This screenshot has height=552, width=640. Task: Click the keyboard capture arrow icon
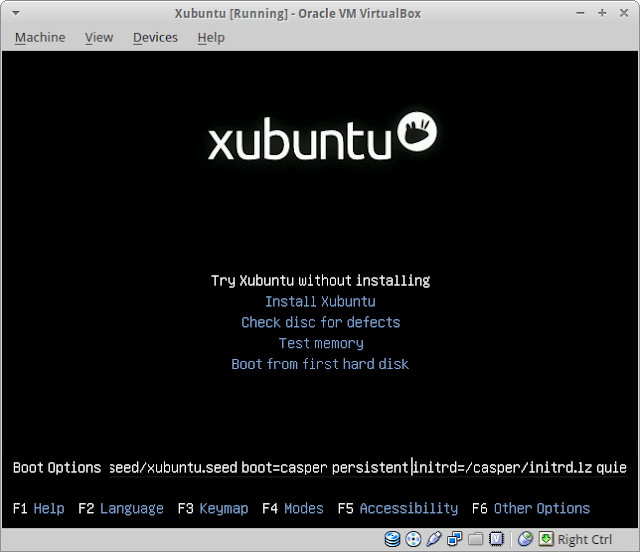point(546,539)
